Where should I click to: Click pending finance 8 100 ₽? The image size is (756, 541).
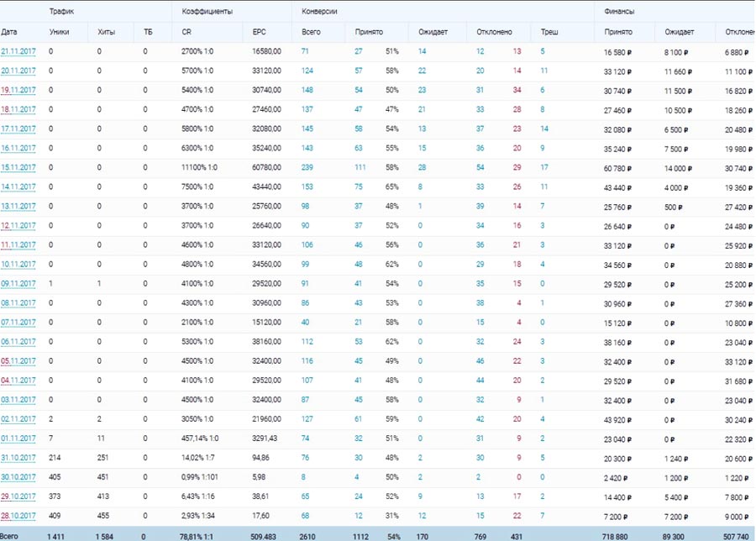click(x=676, y=52)
